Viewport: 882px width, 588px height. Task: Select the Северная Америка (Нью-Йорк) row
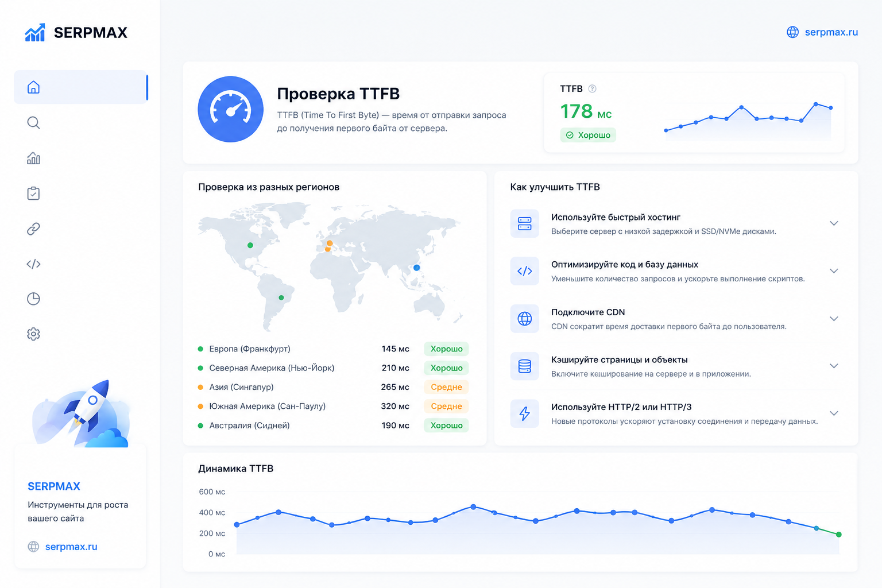point(333,368)
